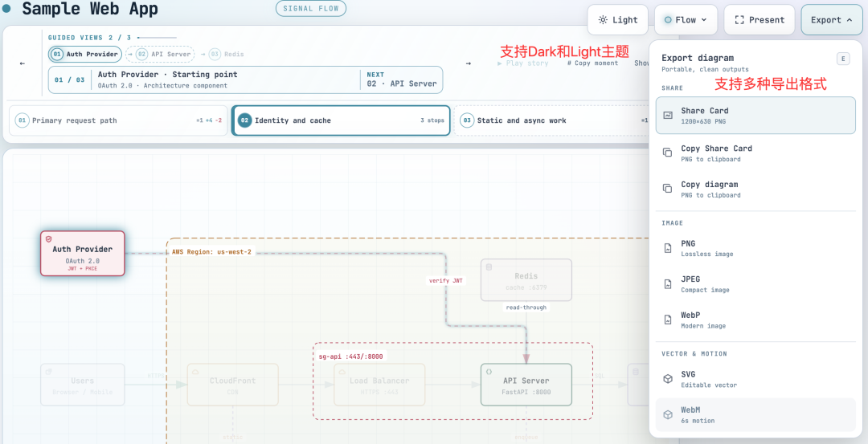Image resolution: width=868 pixels, height=444 pixels.
Task: Click the 'GUIDED VIEWS 2 / 3' label
Action: pos(90,38)
